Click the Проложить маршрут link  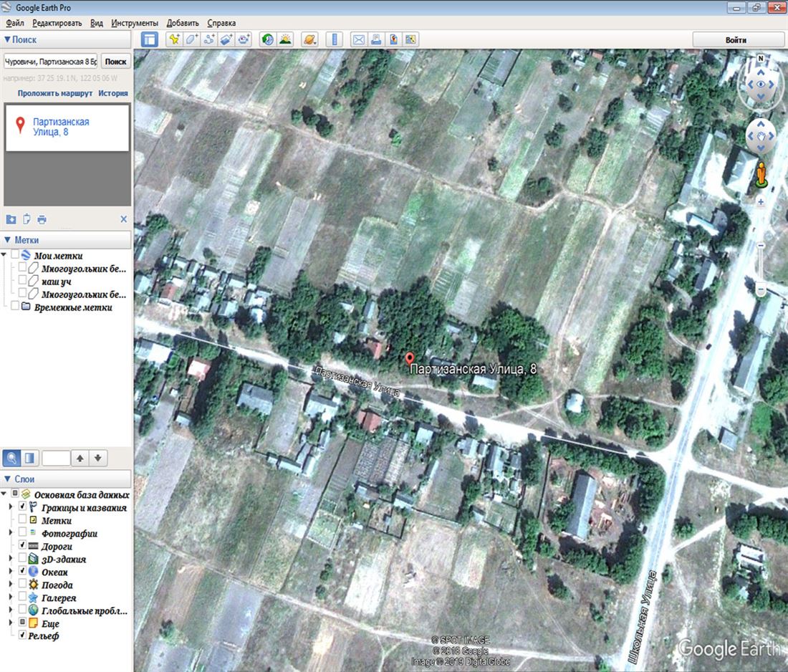click(x=55, y=93)
